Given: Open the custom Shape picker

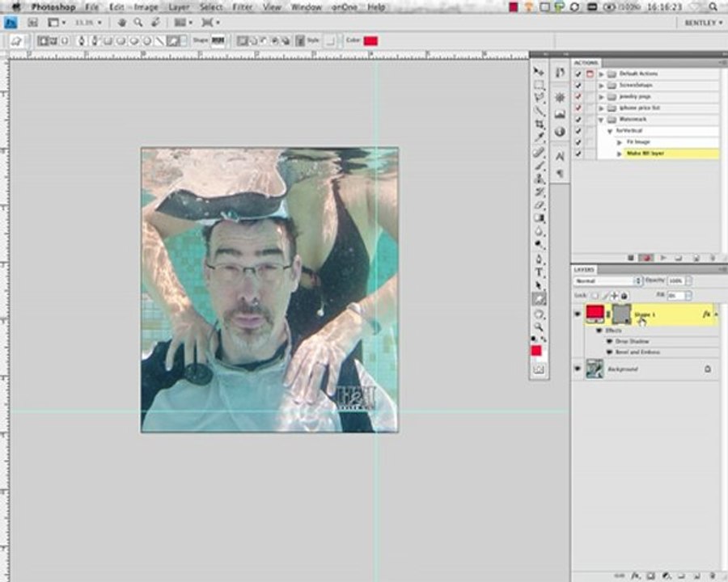Looking at the screenshot, I should click(x=218, y=41).
